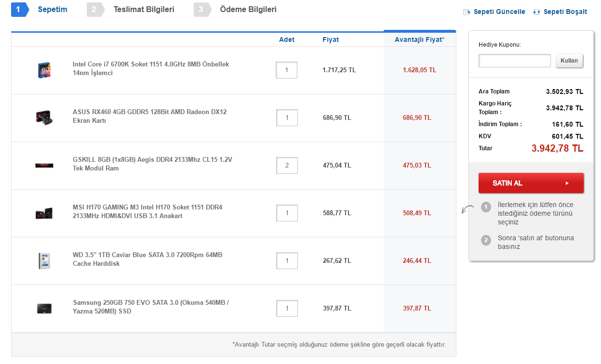Open the Ödeme Bilgileri step

[x=248, y=10]
